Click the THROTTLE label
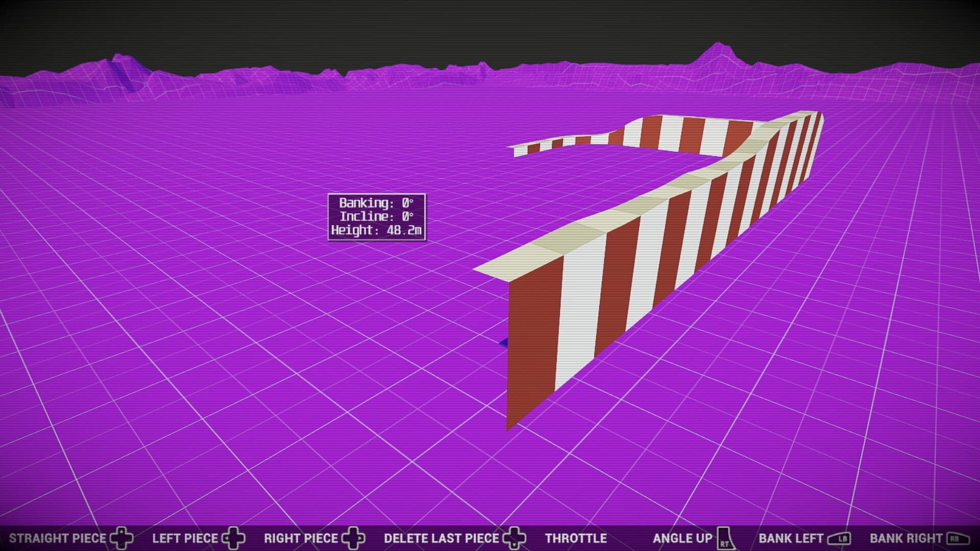 click(576, 538)
